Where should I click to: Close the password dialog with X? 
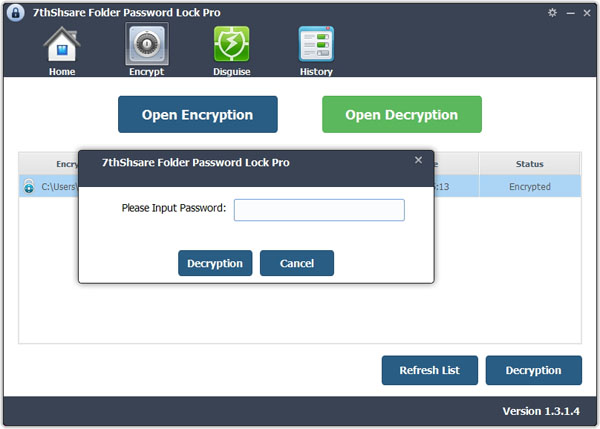(418, 160)
